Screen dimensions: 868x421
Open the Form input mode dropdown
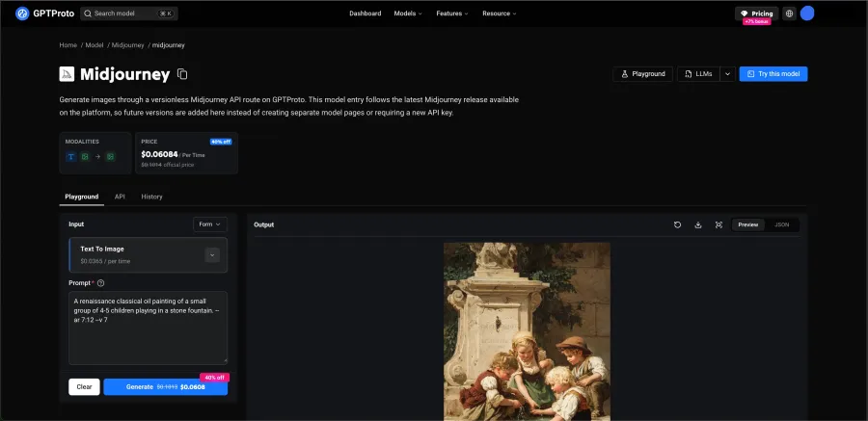(x=210, y=224)
